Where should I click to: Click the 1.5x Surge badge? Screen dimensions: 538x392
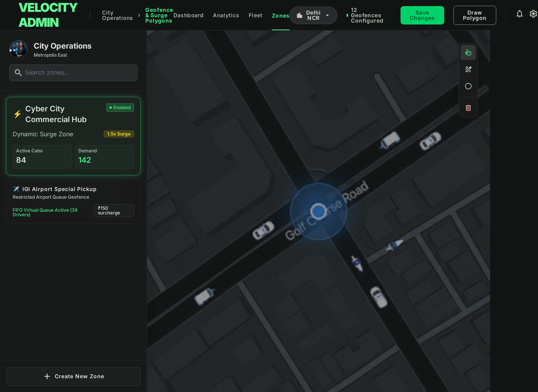[x=119, y=134]
